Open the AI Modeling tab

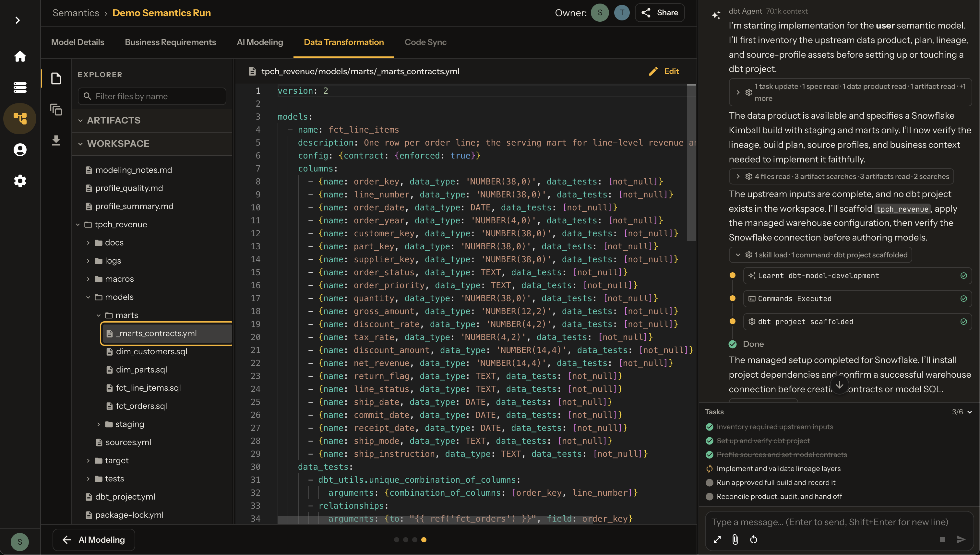point(260,42)
